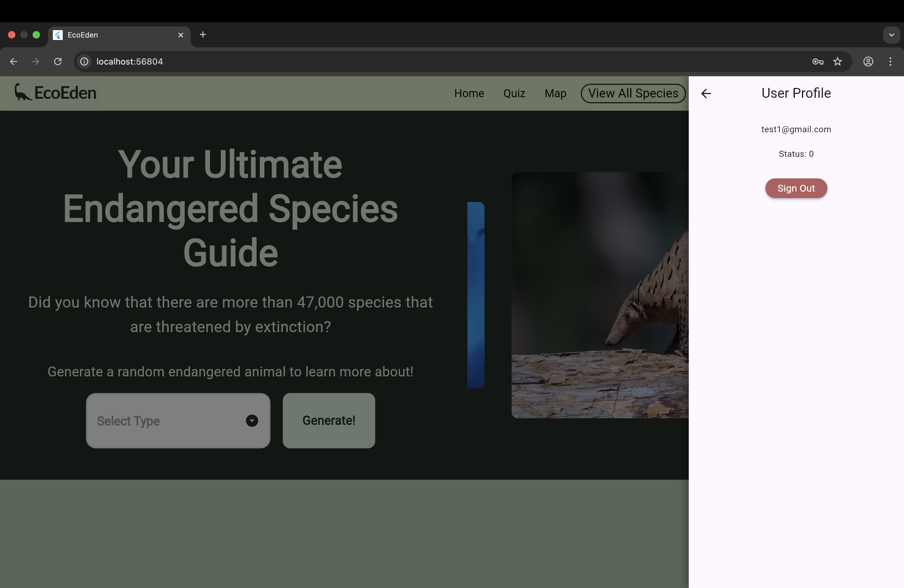The image size is (904, 588).
Task: Open the saved passwords key icon
Action: (x=817, y=62)
